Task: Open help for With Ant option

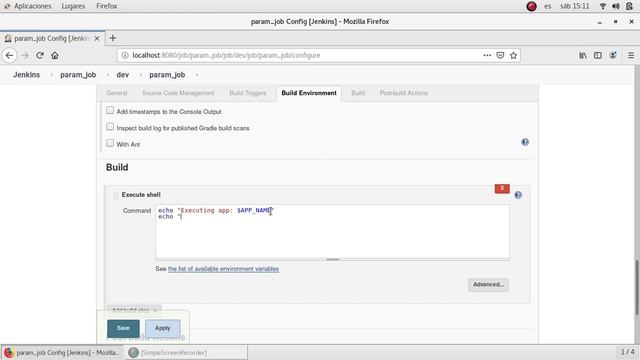Action: (x=525, y=142)
